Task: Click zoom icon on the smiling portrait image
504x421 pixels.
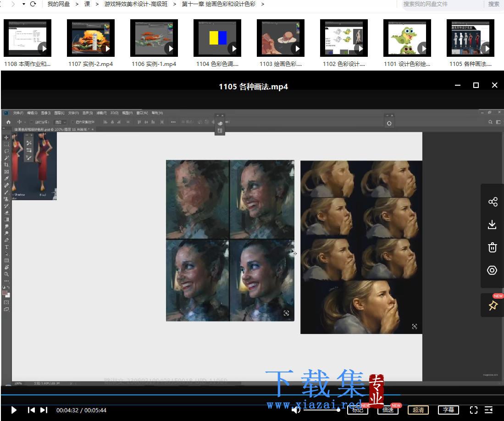Action: (x=286, y=313)
